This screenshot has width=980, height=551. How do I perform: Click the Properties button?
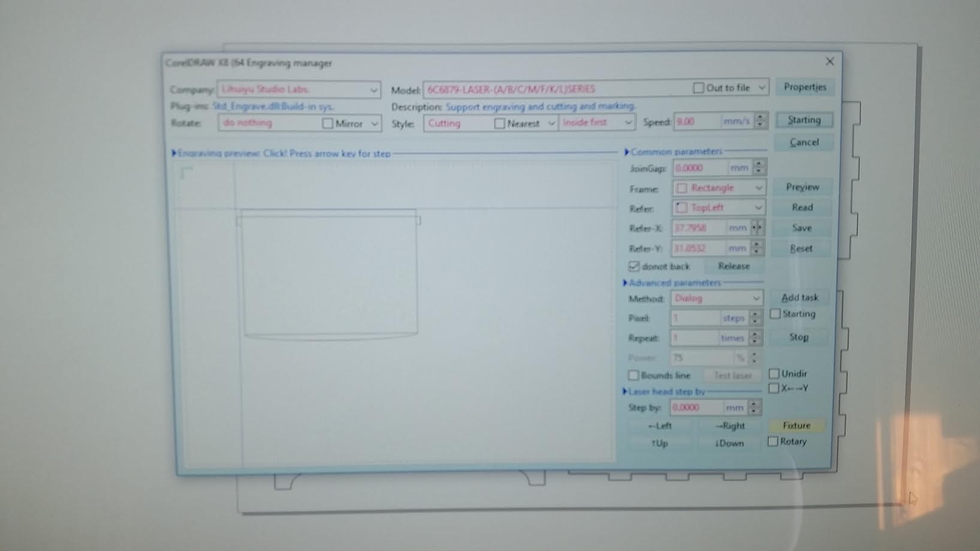(804, 87)
